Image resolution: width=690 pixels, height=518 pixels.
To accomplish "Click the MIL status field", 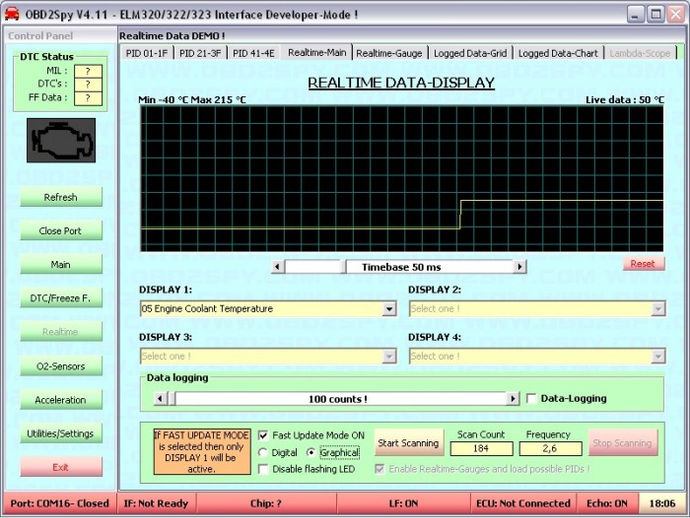I will [88, 71].
